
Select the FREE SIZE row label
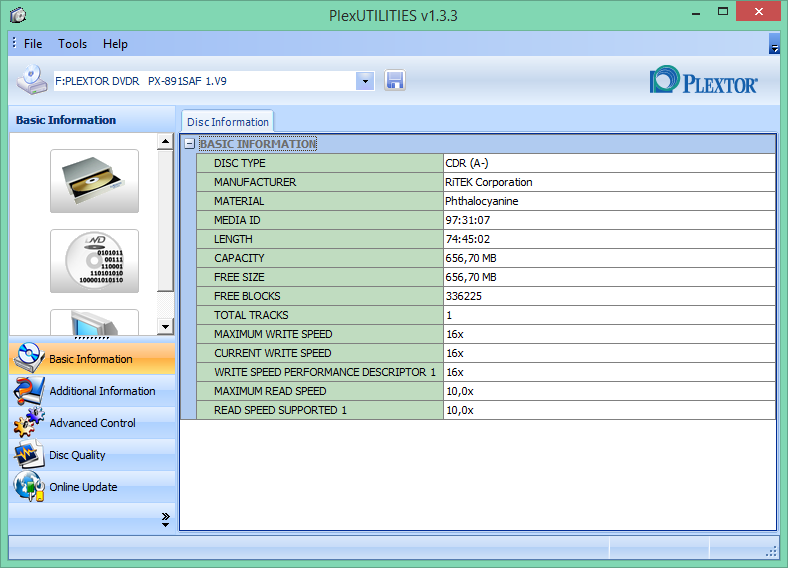[239, 277]
